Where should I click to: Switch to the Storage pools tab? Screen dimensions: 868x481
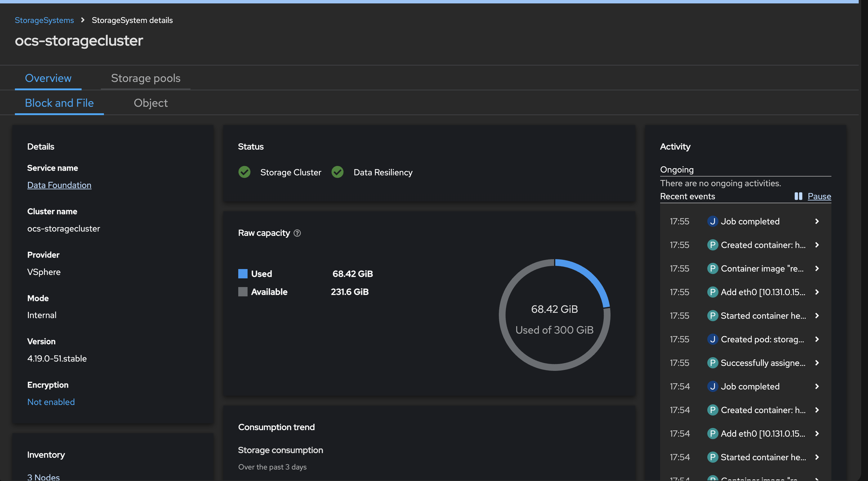tap(145, 78)
